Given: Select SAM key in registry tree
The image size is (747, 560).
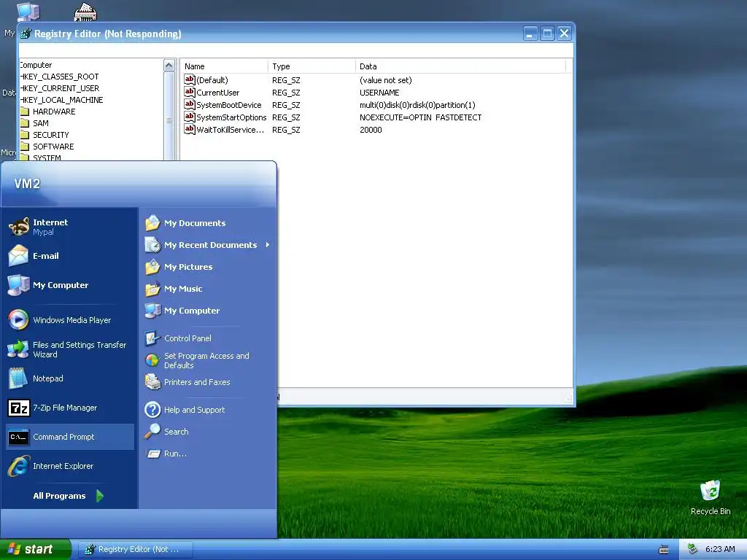Looking at the screenshot, I should [41, 123].
